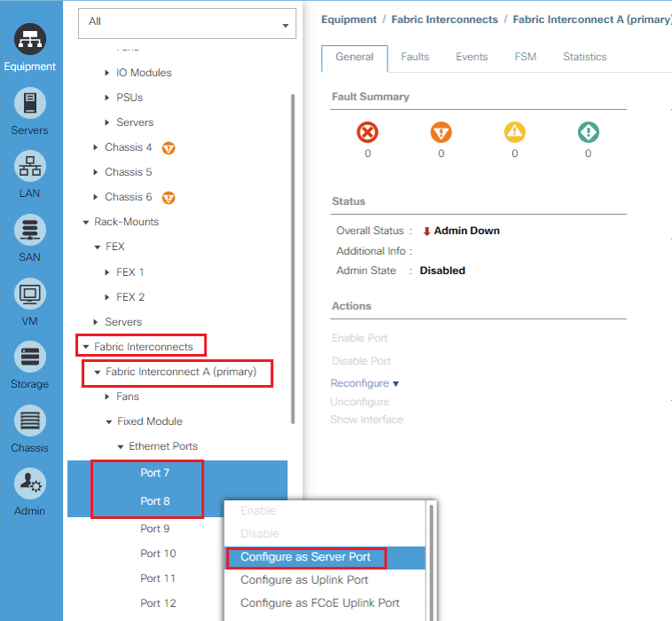The image size is (672, 621).
Task: Switch to the Events tab
Action: tap(472, 57)
